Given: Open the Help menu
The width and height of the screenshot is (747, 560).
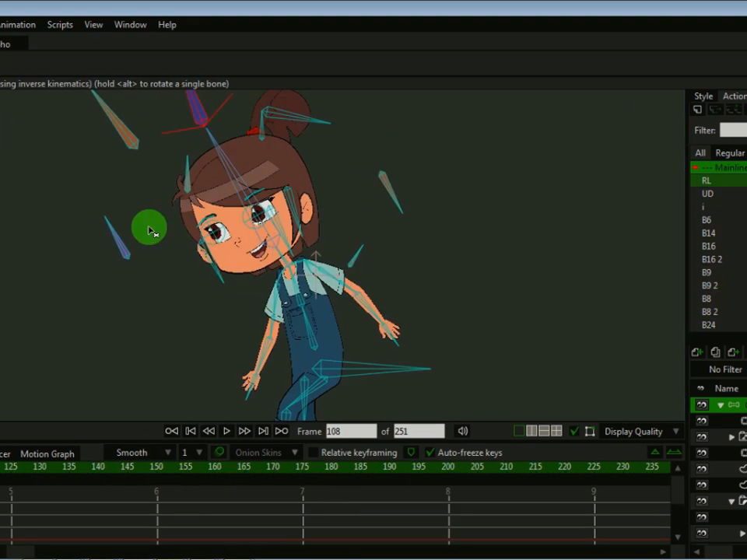Looking at the screenshot, I should click(167, 25).
